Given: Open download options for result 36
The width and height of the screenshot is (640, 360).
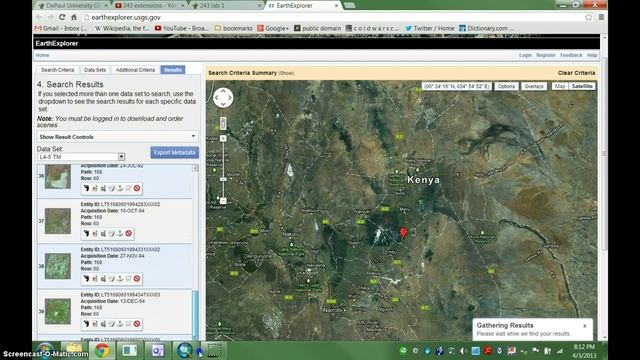Looking at the screenshot, I should click(120, 188).
